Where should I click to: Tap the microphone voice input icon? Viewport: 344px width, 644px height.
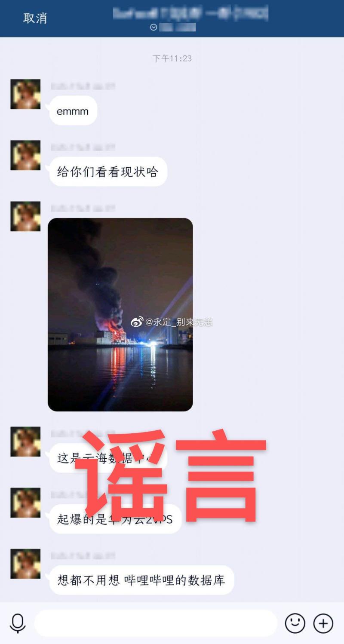pyautogui.click(x=18, y=623)
